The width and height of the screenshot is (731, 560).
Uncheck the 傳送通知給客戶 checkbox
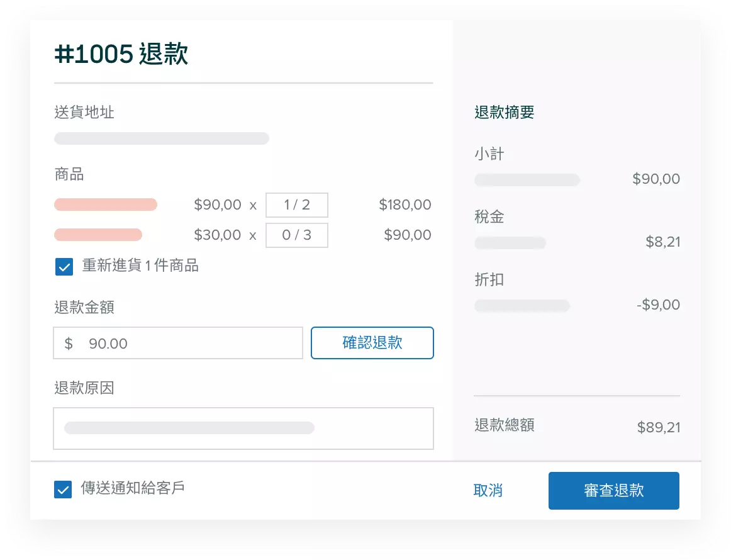[63, 489]
